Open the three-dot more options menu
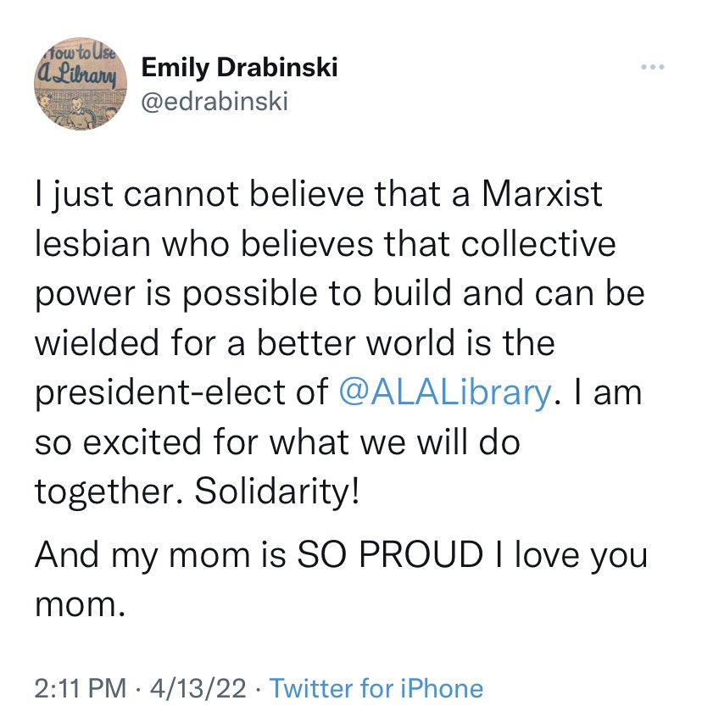Viewport: 702px width, 728px height. [x=652, y=68]
